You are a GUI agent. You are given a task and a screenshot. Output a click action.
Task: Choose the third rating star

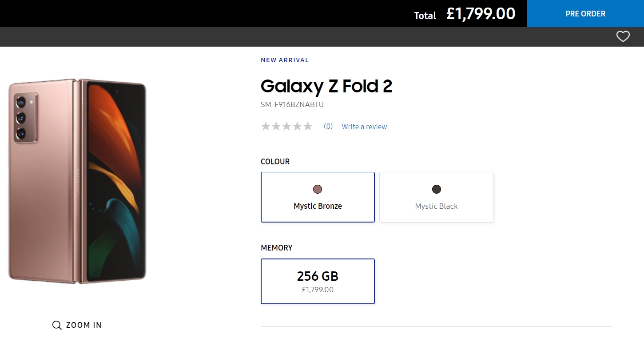point(286,127)
